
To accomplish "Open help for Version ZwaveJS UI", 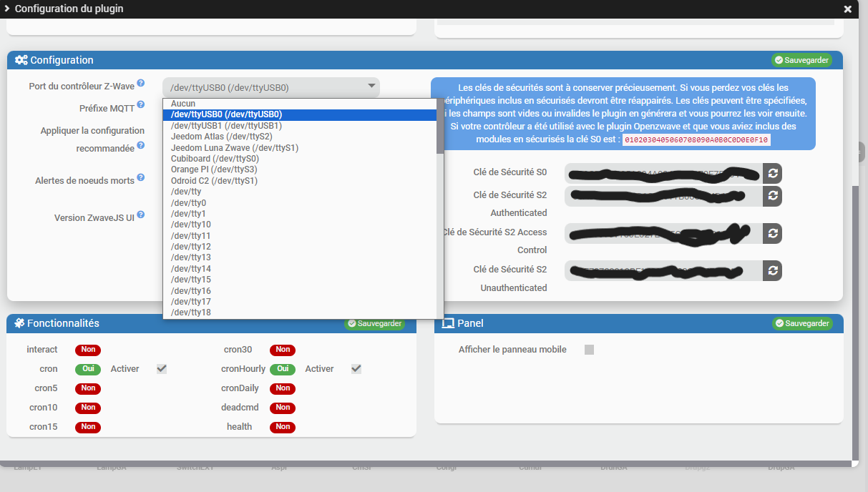I will click(141, 214).
